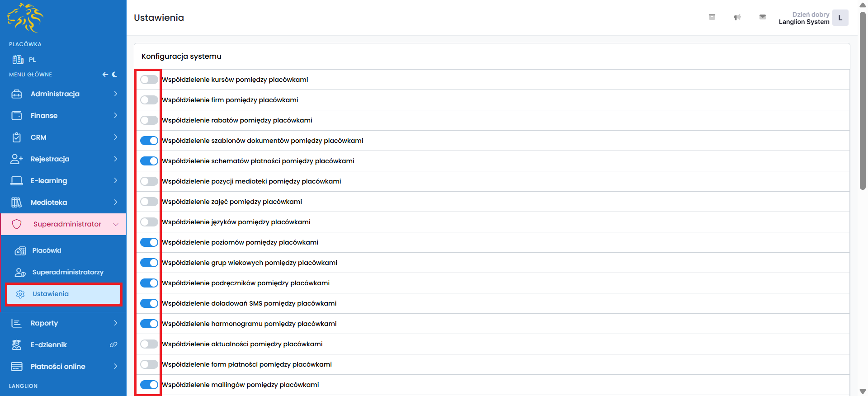The height and width of the screenshot is (396, 868).
Task: Click the user avatar with letter L
Action: coord(840,18)
